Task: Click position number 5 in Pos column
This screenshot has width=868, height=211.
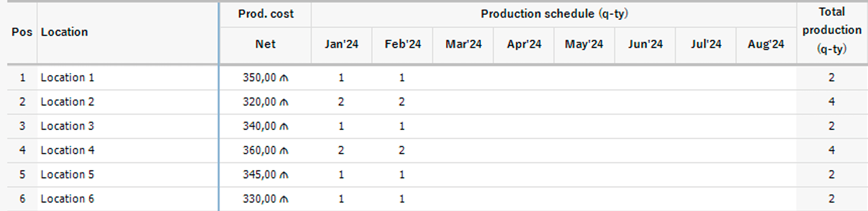Action: tap(23, 175)
